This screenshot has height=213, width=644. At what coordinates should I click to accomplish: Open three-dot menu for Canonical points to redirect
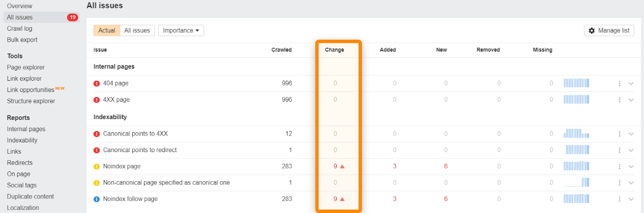point(619,150)
